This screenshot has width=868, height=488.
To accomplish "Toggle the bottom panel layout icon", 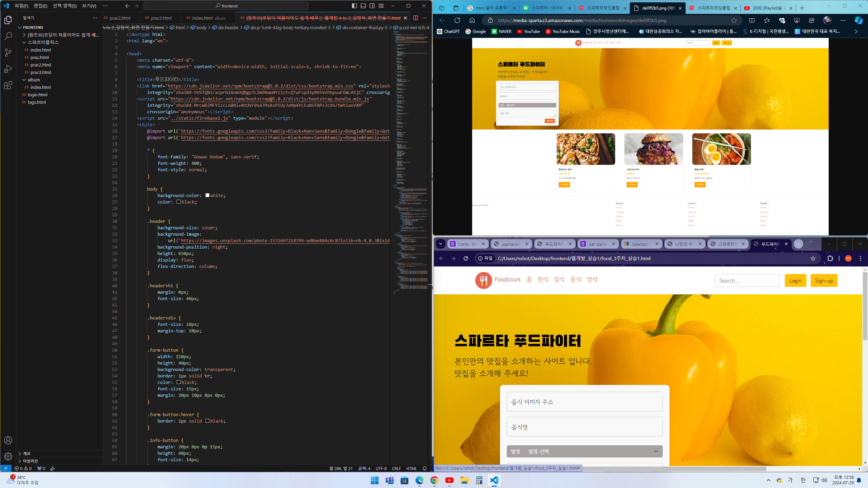I will (x=363, y=6).
